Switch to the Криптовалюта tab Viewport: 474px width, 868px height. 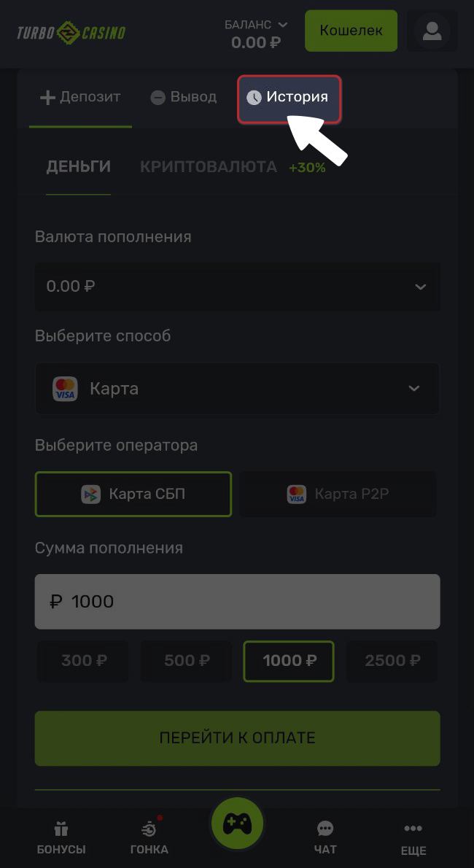[209, 167]
